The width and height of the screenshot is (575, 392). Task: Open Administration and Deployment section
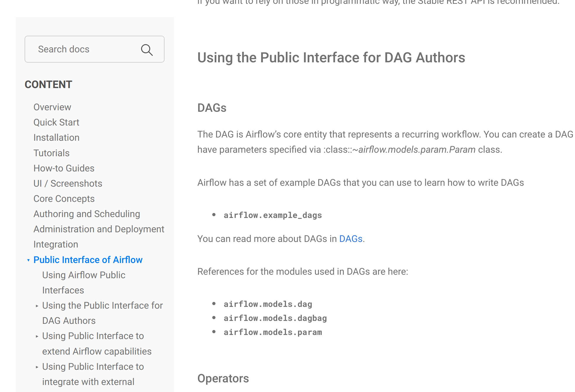(x=99, y=229)
